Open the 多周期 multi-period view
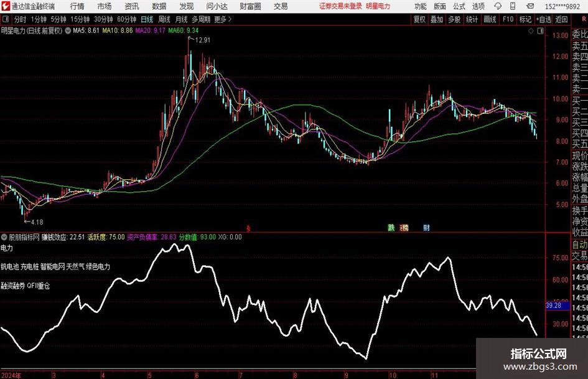 [201, 19]
